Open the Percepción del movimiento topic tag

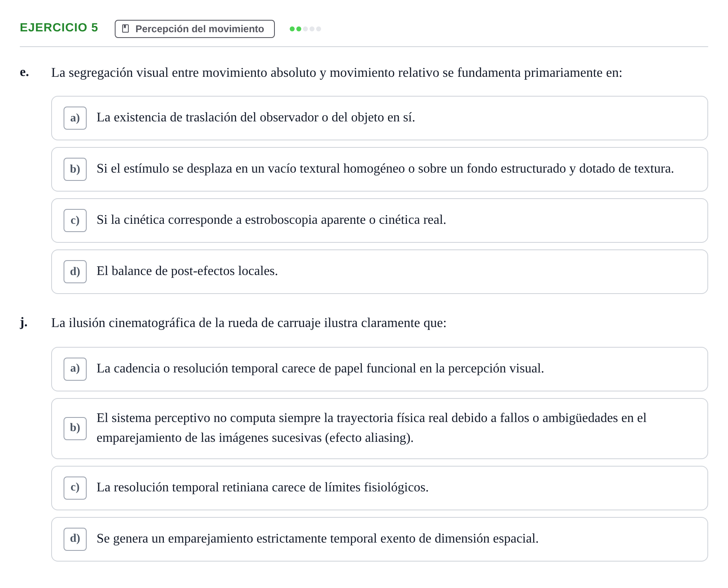point(195,29)
